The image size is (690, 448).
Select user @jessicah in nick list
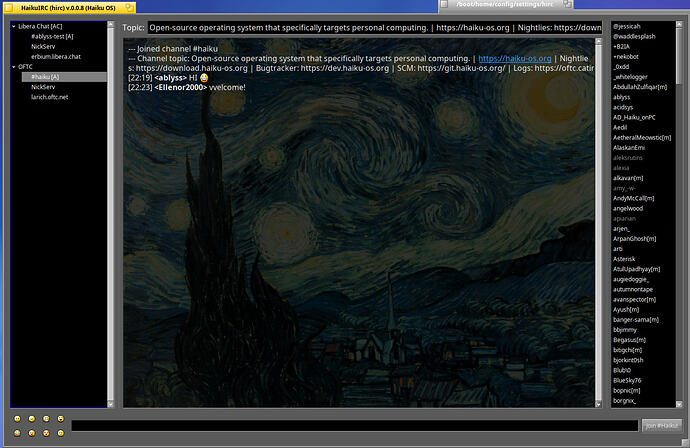pos(627,26)
